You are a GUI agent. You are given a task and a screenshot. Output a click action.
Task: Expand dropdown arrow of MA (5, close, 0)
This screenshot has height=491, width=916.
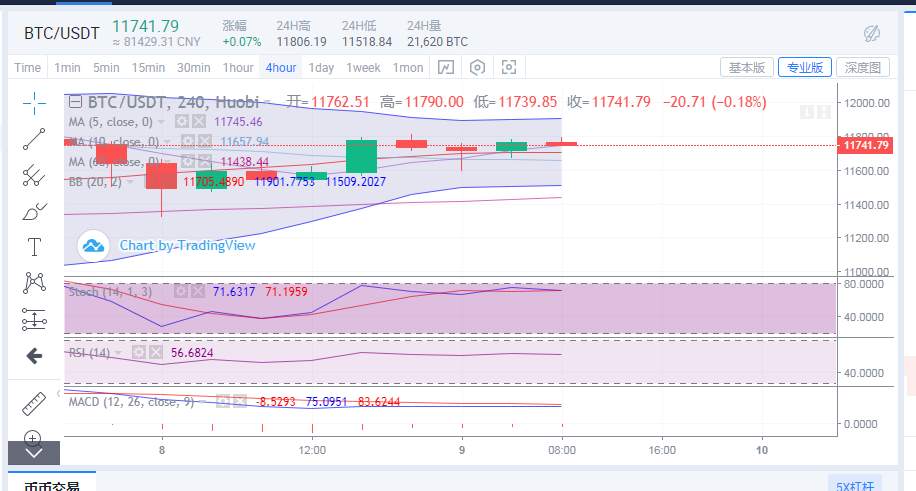click(x=162, y=122)
